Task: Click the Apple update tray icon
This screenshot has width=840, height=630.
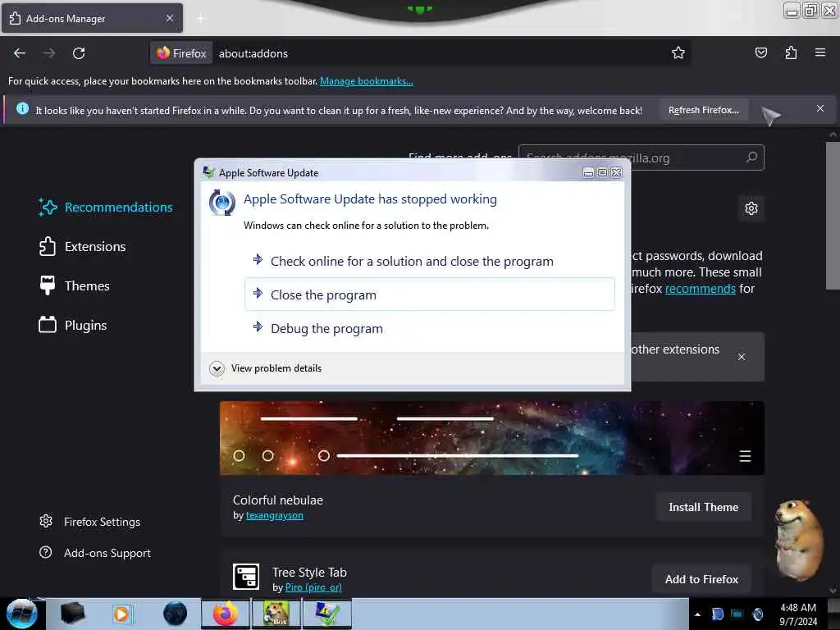Action: pyautogui.click(x=757, y=614)
